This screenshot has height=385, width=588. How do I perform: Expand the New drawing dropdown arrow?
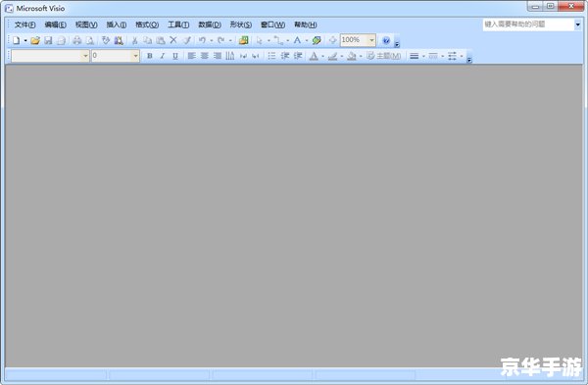pos(25,40)
